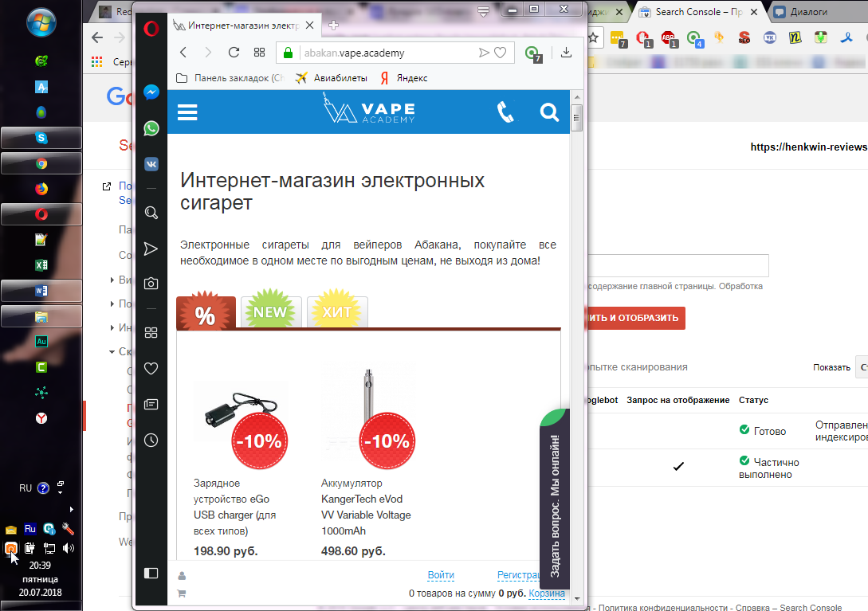The height and width of the screenshot is (611, 868).
Task: Expand the hidden system tray icons arrow
Action: pyautogui.click(x=72, y=509)
